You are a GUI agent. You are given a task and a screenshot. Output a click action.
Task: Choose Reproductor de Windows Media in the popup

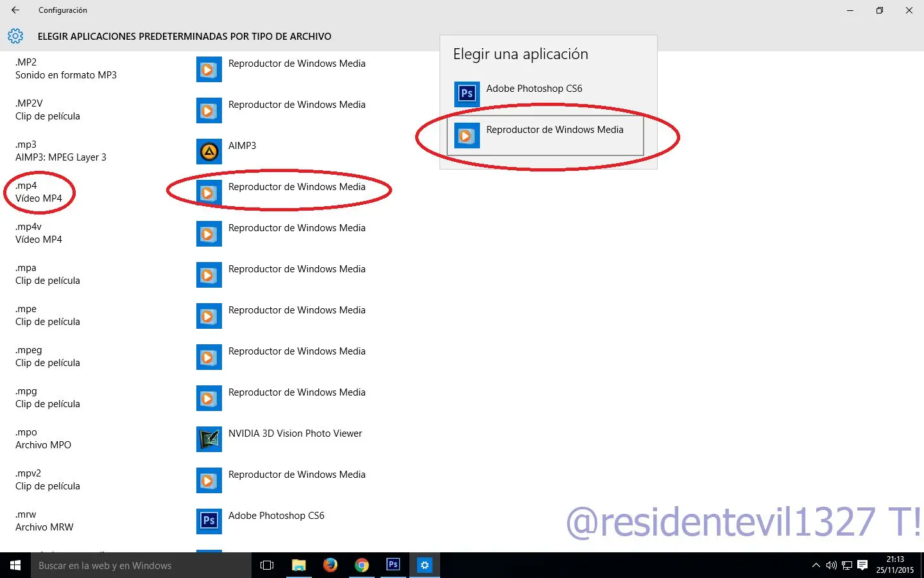[x=545, y=136]
